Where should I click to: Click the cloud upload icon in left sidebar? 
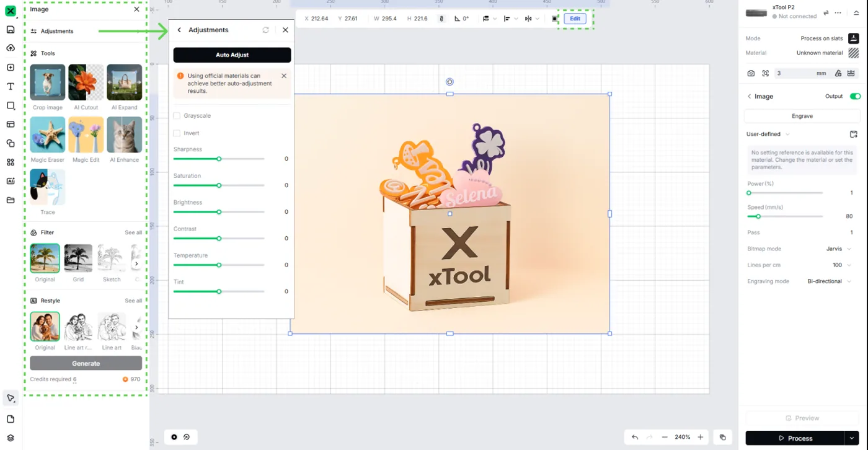[11, 48]
